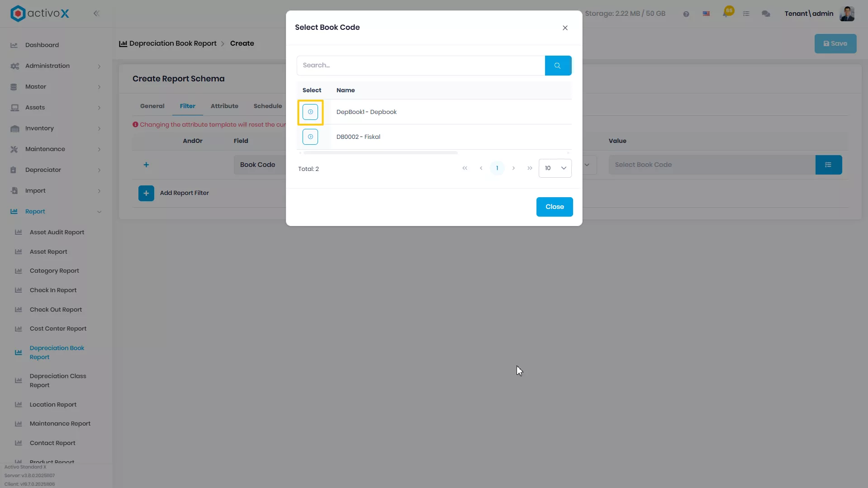Expand the Maintenance menu

pos(56,149)
